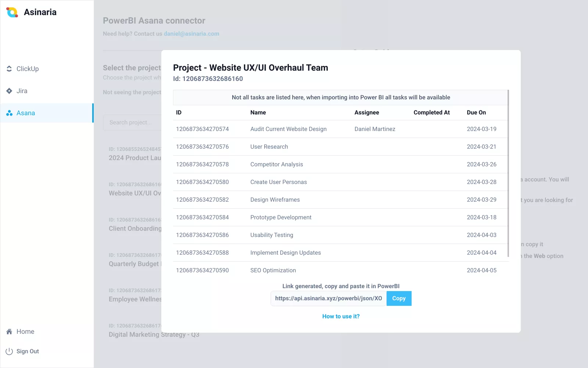
Task: Select Digital Marketing Strategy - Q3 project
Action: pyautogui.click(x=154, y=335)
